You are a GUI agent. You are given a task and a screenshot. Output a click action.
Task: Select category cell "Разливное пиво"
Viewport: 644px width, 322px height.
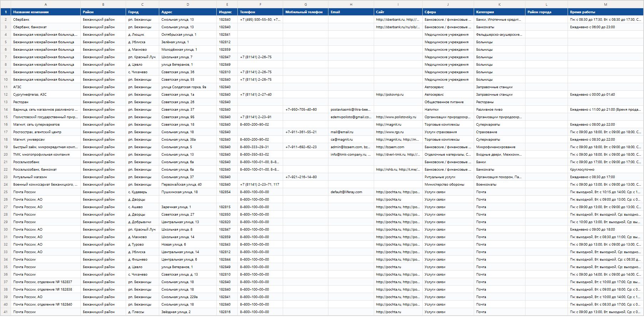coord(499,110)
